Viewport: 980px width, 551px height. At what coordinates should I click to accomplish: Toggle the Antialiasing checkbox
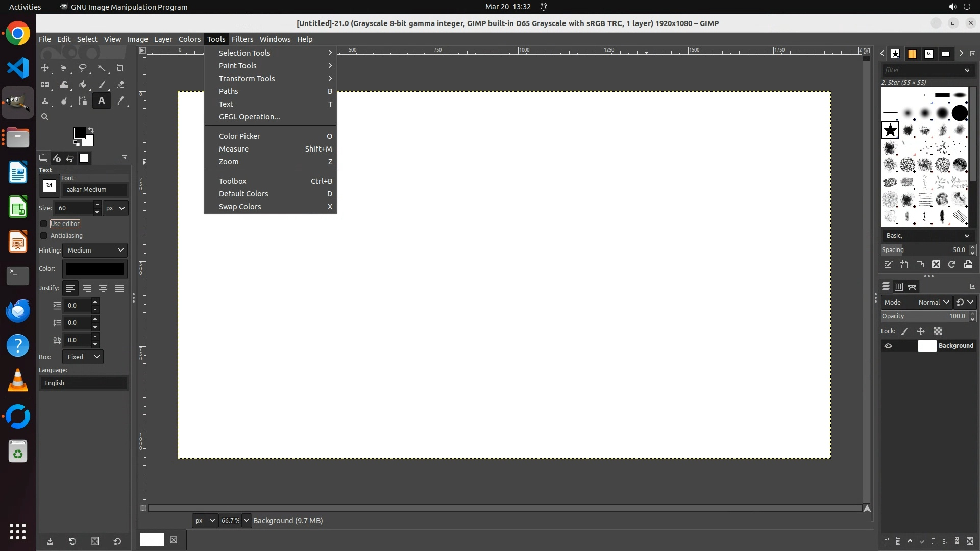tap(44, 236)
